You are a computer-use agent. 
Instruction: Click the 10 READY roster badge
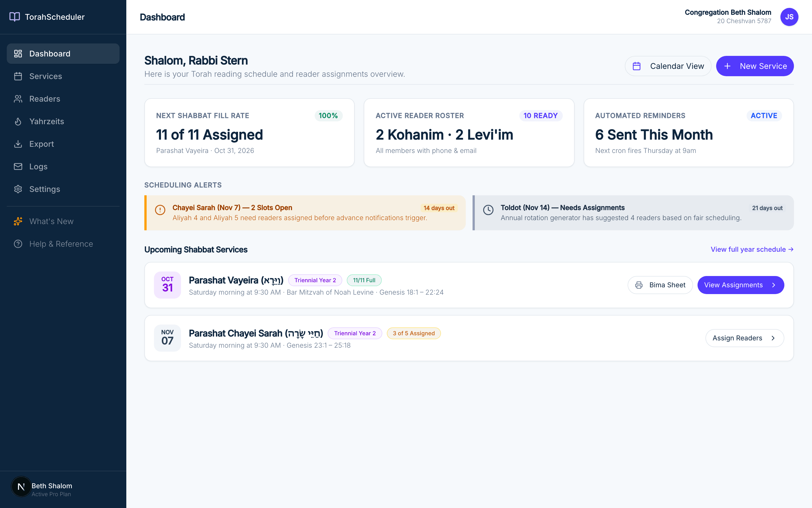point(540,116)
